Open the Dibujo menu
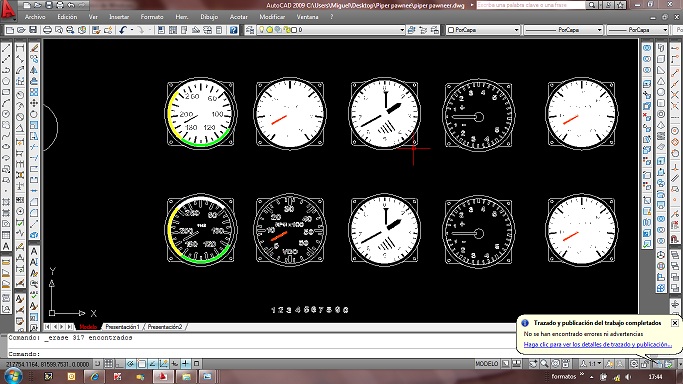The image size is (683, 384). click(209, 17)
